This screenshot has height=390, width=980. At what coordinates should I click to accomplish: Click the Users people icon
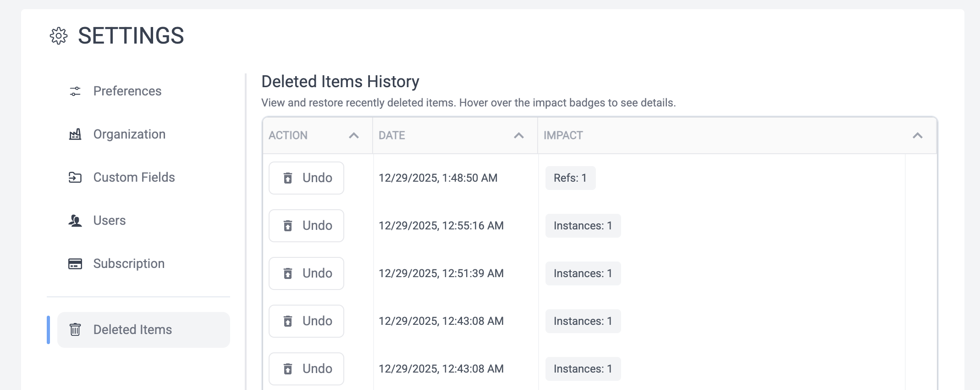[x=75, y=221]
